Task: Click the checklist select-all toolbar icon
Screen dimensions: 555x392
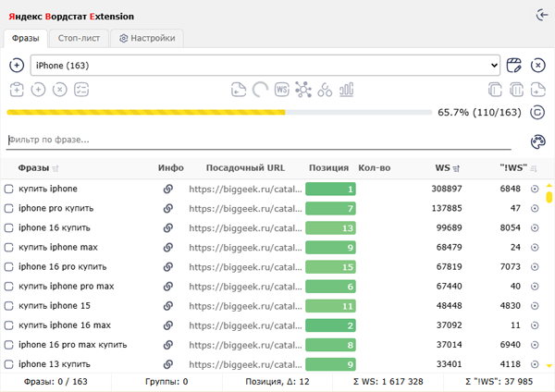Action: pos(81,90)
